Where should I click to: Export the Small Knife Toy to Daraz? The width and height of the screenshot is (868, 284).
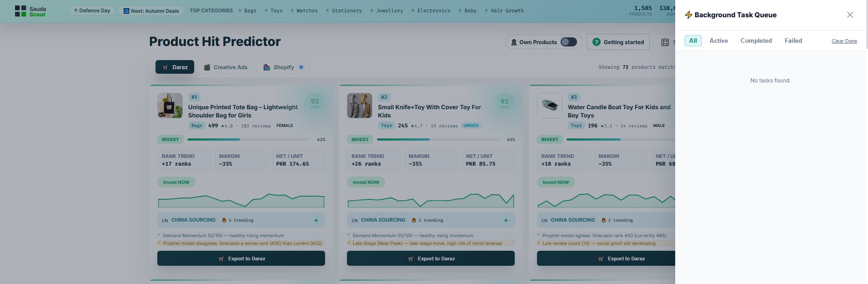tap(431, 259)
